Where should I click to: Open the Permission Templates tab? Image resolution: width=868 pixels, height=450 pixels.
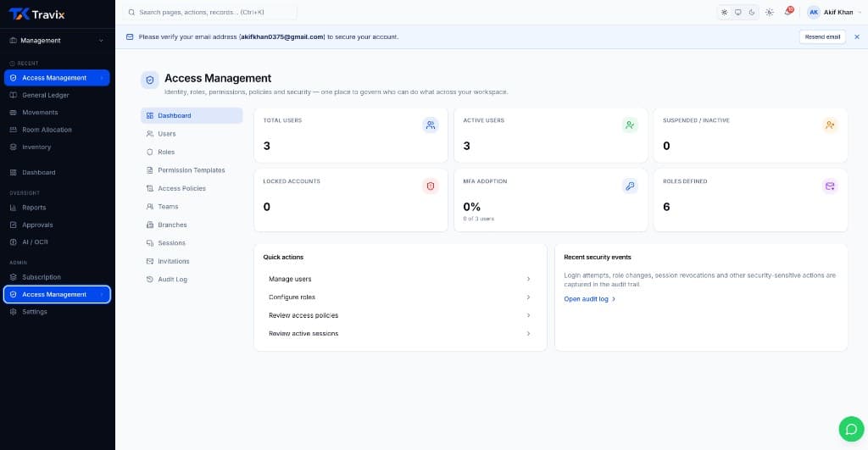(x=192, y=170)
